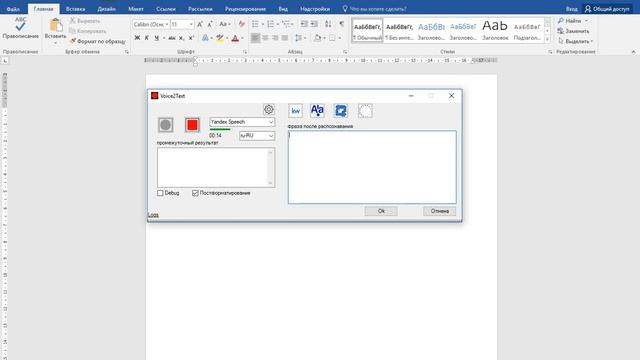
Task: Toggle bold with the Ж button
Action: click(x=137, y=38)
